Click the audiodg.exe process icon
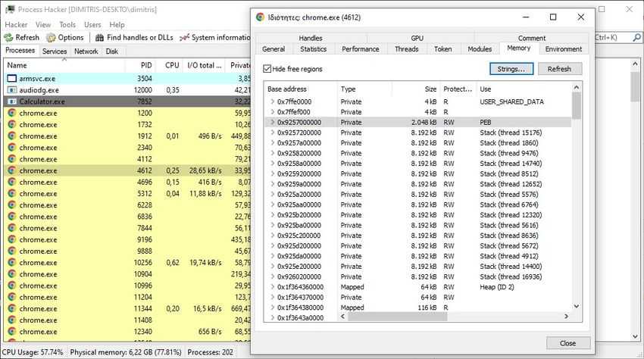 tap(12, 90)
